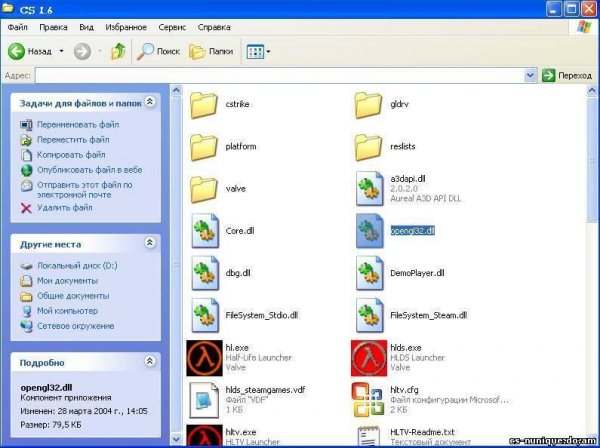Select the HLTV-Readme.txt document icon

(368, 436)
